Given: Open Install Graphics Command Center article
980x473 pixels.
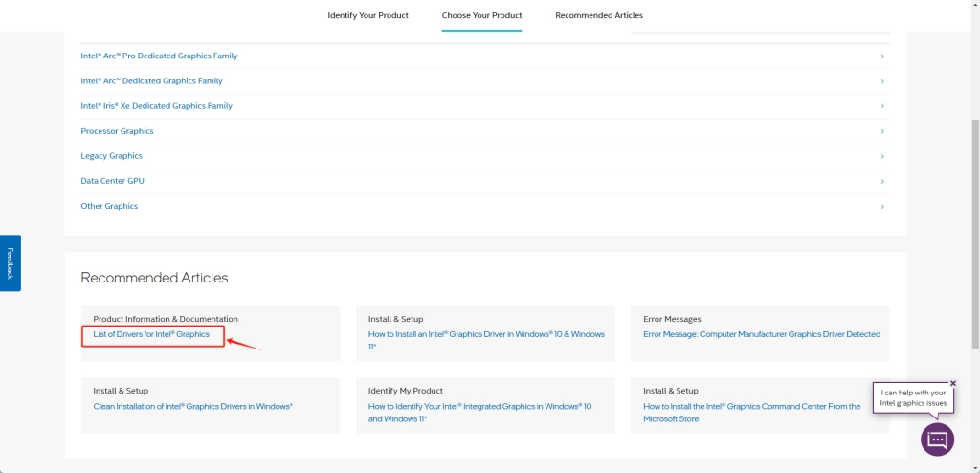Looking at the screenshot, I should [752, 413].
